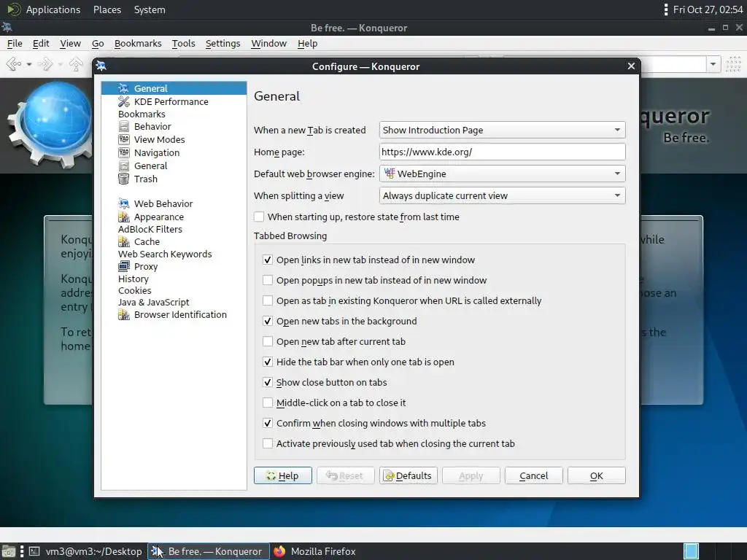This screenshot has height=560, width=747.
Task: Click the grid icon at right of Konqueror toolbar
Action: pyautogui.click(x=733, y=64)
